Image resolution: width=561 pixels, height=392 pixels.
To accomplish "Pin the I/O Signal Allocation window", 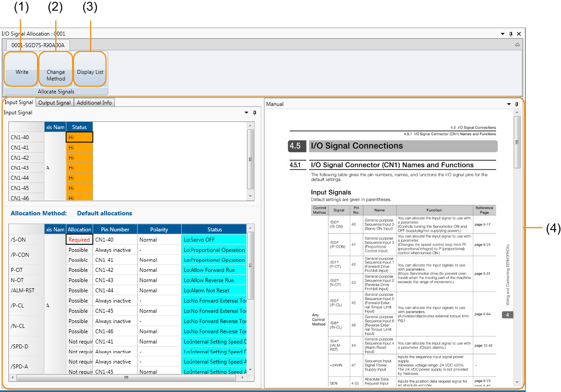I will point(511,34).
